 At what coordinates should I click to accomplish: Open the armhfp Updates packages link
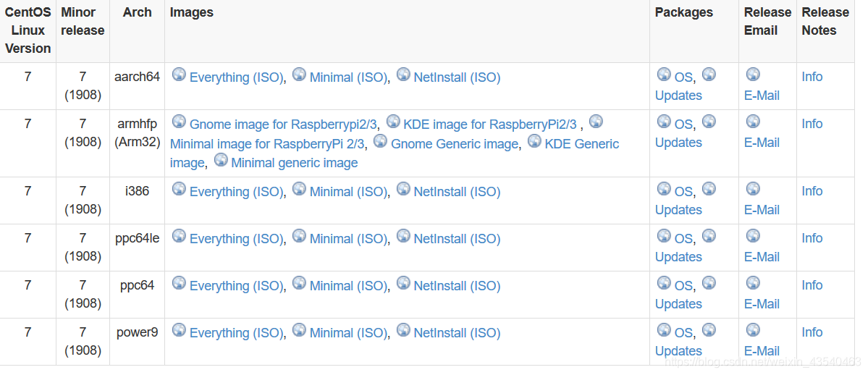pos(678,143)
